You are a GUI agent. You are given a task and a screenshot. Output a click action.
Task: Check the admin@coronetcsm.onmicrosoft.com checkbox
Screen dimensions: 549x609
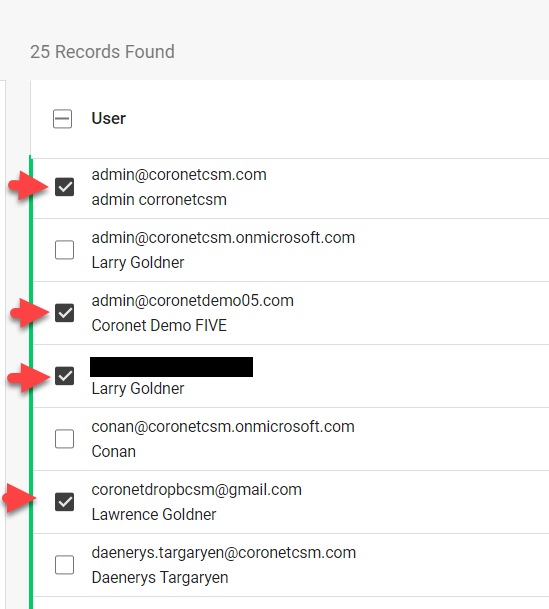pos(64,250)
